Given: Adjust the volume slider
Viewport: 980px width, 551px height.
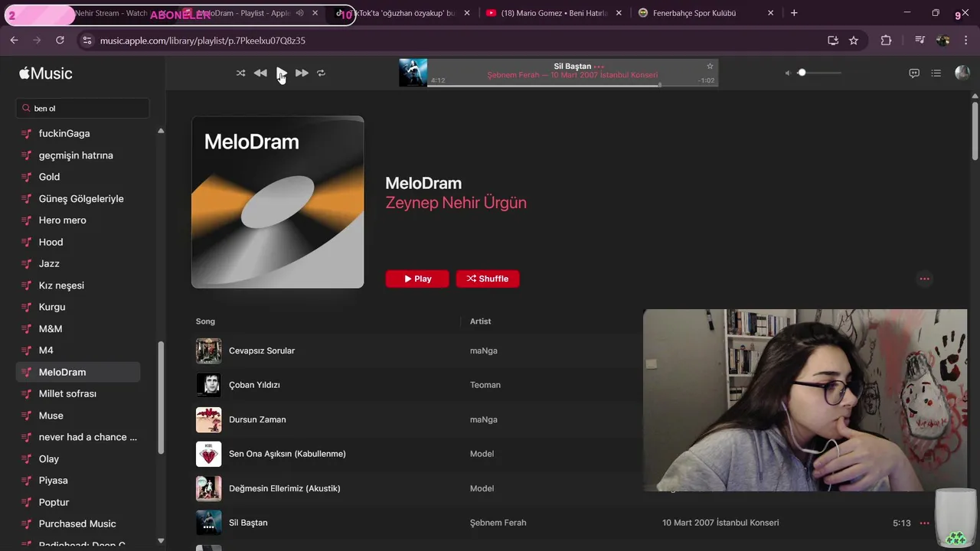Looking at the screenshot, I should pyautogui.click(x=818, y=73).
